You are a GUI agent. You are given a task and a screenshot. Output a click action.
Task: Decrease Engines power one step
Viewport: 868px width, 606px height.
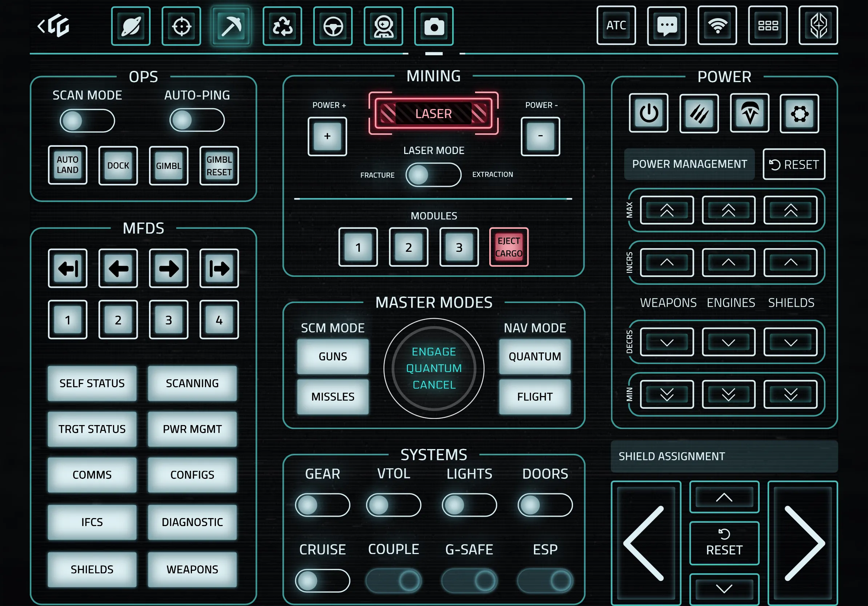pyautogui.click(x=728, y=342)
